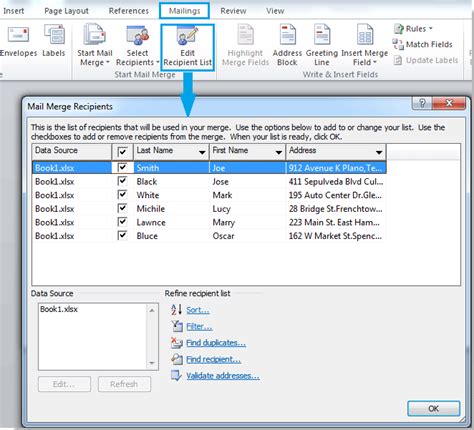Expand the Start Mail Merge dropdown arrow
474x430 pixels.
tap(108, 63)
